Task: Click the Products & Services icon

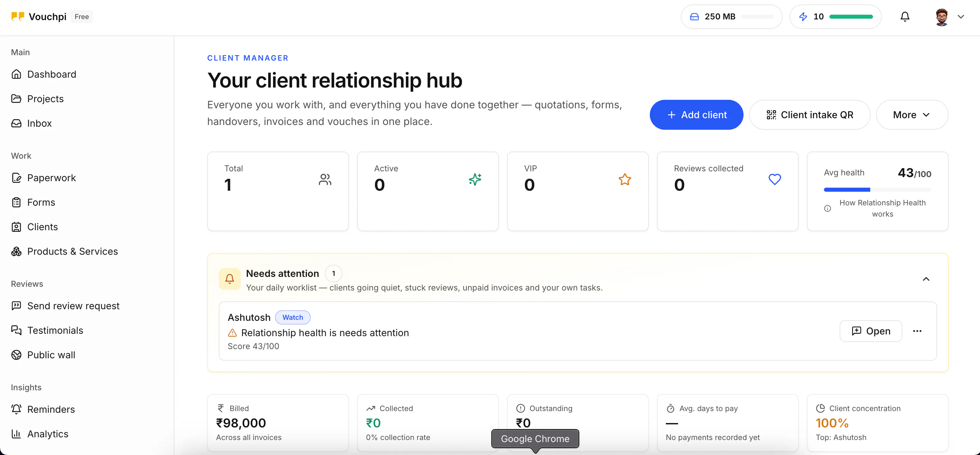Action: click(16, 251)
